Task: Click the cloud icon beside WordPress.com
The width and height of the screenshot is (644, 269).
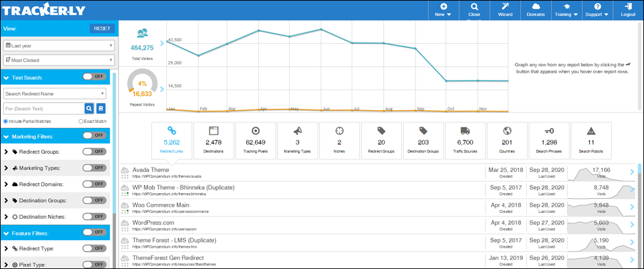Action: click(x=126, y=223)
